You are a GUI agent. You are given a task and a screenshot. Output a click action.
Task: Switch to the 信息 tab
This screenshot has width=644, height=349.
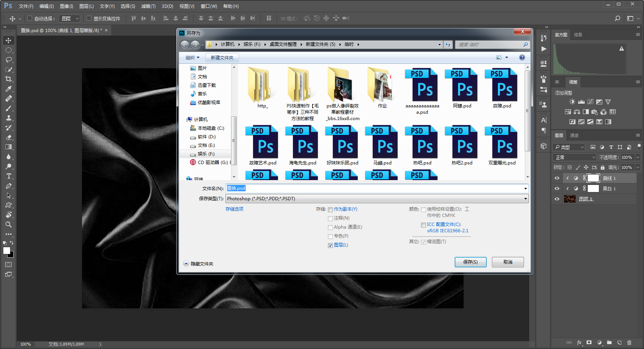click(x=578, y=35)
